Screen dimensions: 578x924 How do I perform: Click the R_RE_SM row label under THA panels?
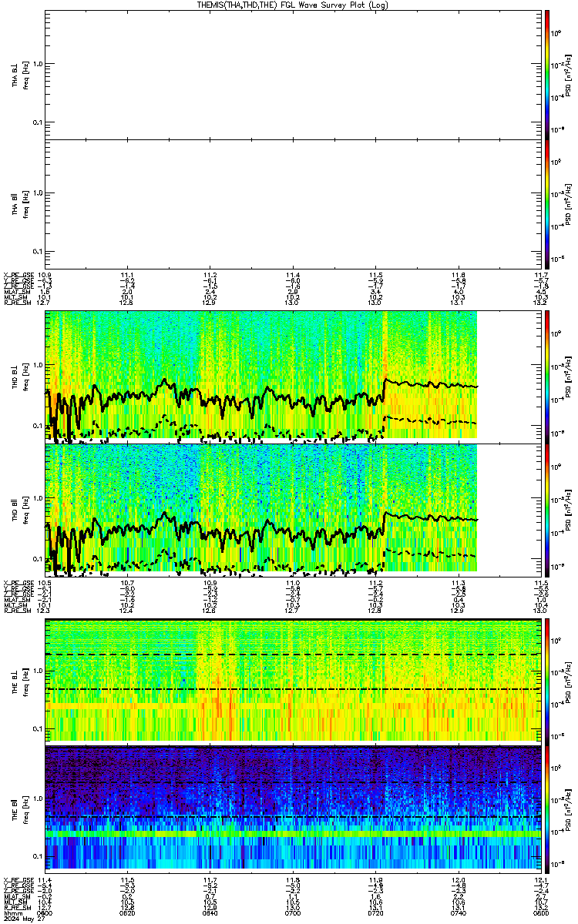point(16,303)
